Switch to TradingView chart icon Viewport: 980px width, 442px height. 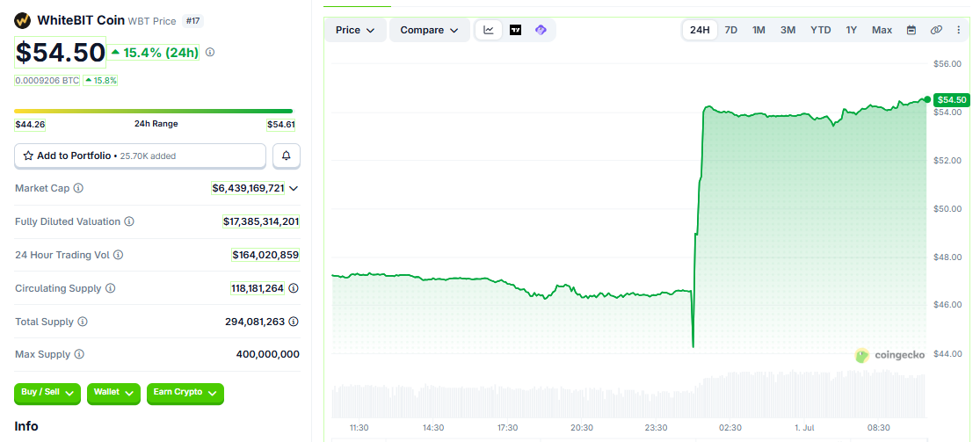pyautogui.click(x=516, y=30)
